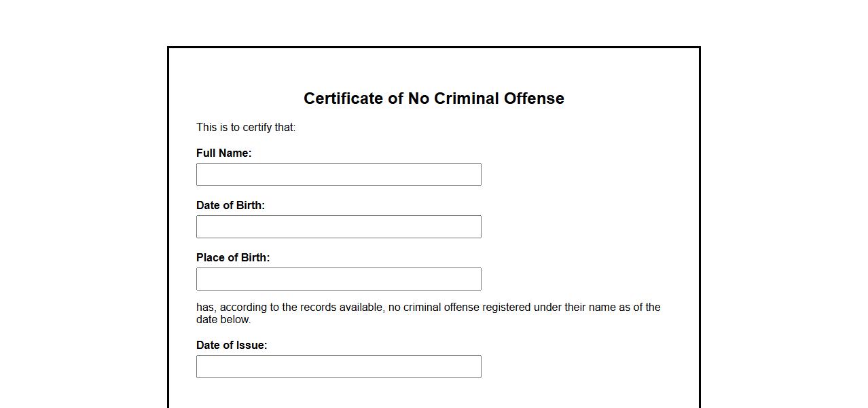Click the Full Name input field
868x408 pixels.
338,174
